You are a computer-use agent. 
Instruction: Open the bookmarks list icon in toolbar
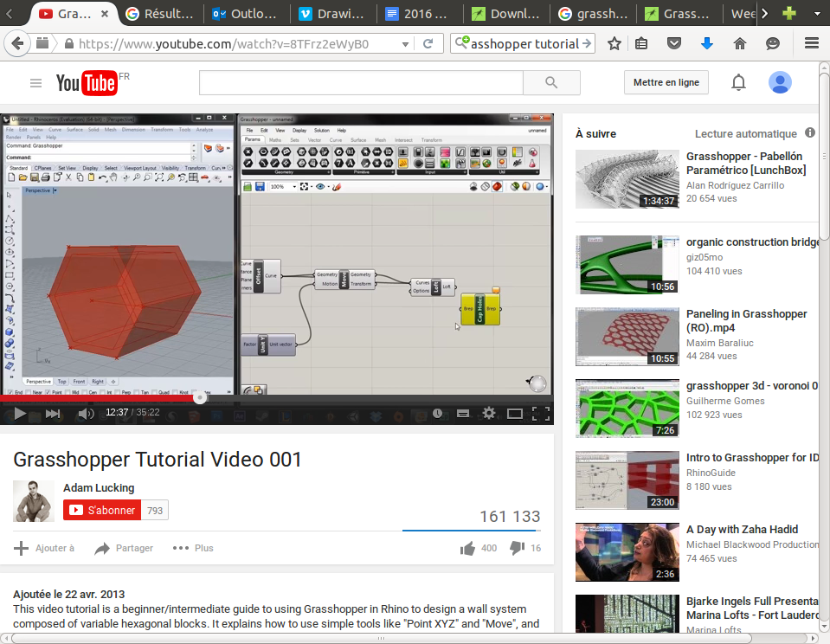click(x=641, y=43)
